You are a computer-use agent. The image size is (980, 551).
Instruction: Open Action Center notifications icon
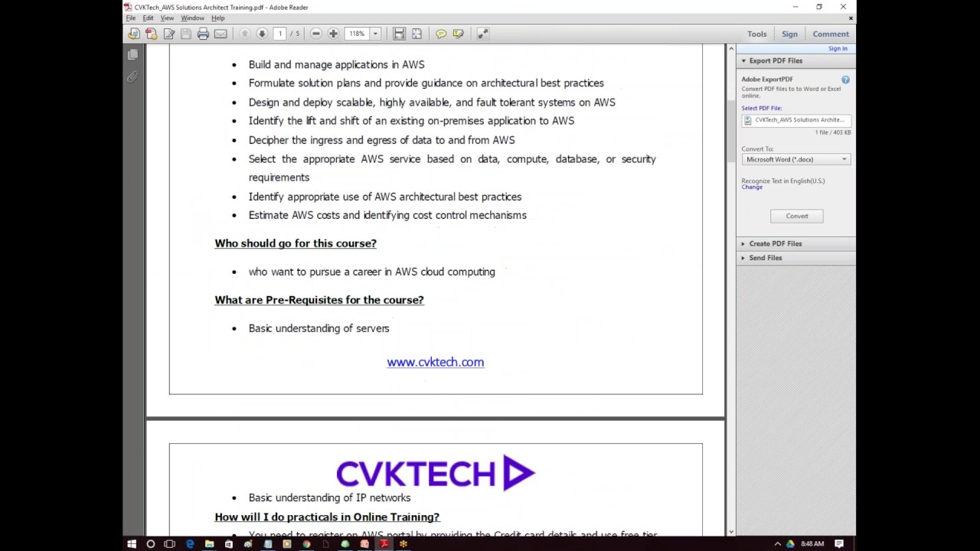tap(839, 544)
